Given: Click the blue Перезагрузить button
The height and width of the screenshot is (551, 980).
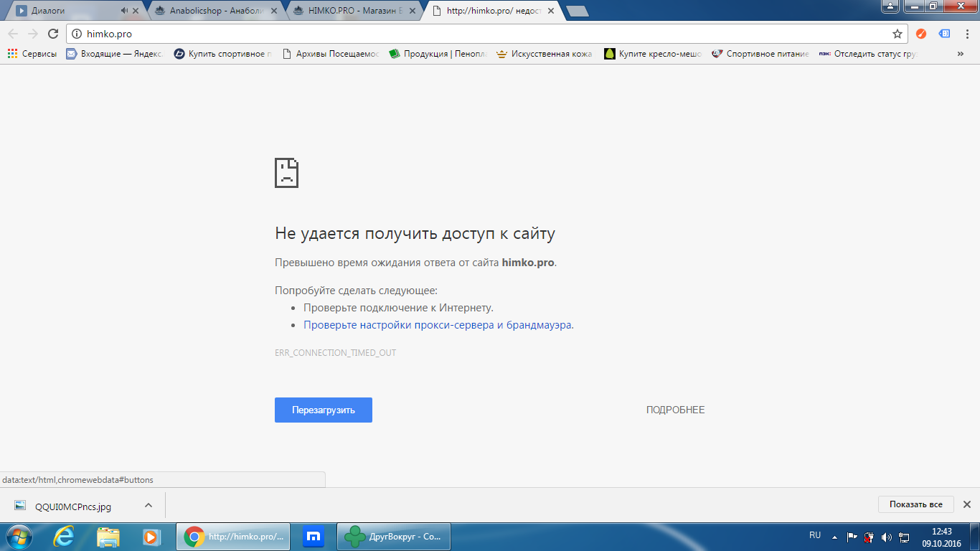Looking at the screenshot, I should point(323,410).
